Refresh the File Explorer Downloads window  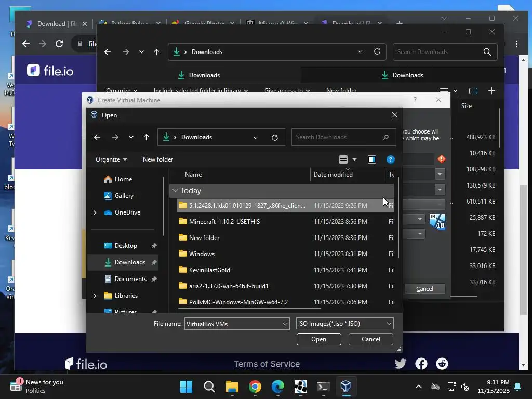[x=377, y=51]
